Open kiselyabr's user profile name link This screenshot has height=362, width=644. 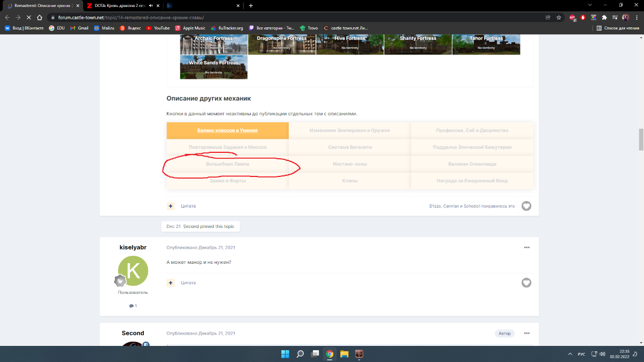click(133, 247)
